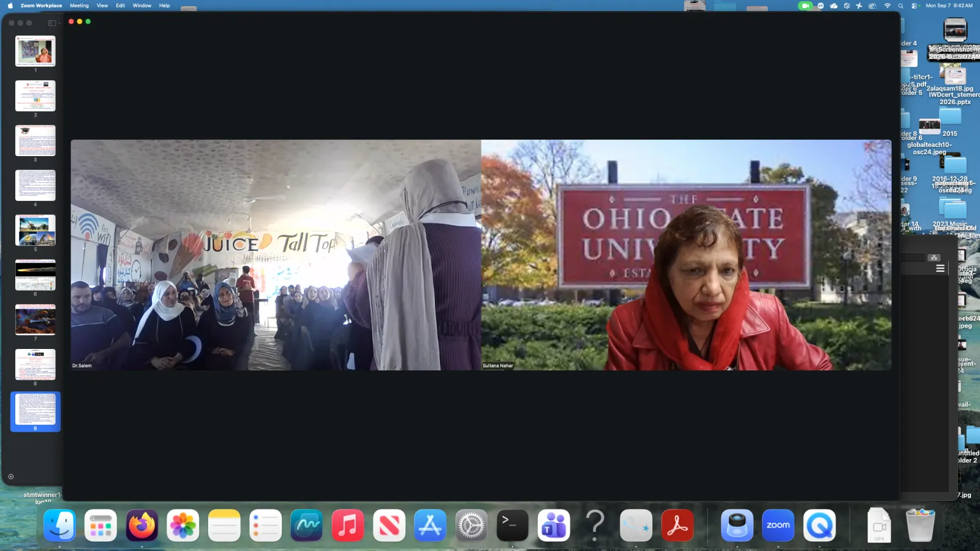Click the hamburger list icon in background window
Image resolution: width=980 pixels, height=551 pixels.
[940, 268]
